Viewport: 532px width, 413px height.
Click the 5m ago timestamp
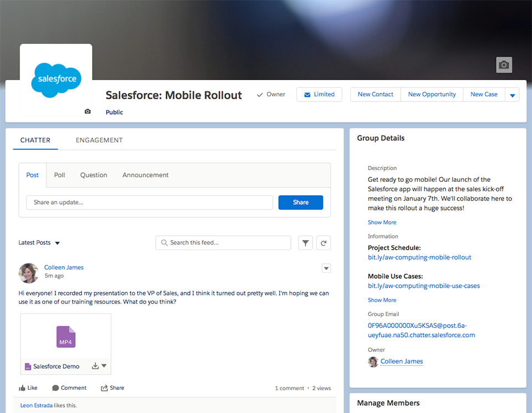54,276
